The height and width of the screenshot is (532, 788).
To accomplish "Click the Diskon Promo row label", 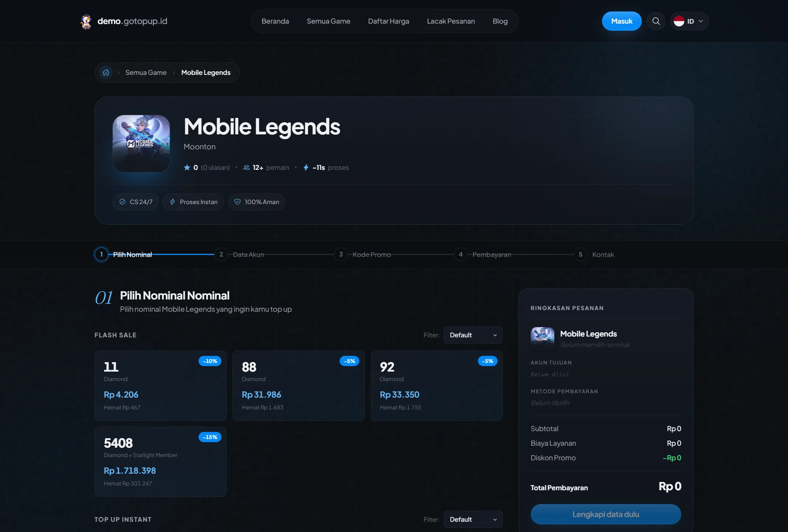I will pyautogui.click(x=553, y=458).
